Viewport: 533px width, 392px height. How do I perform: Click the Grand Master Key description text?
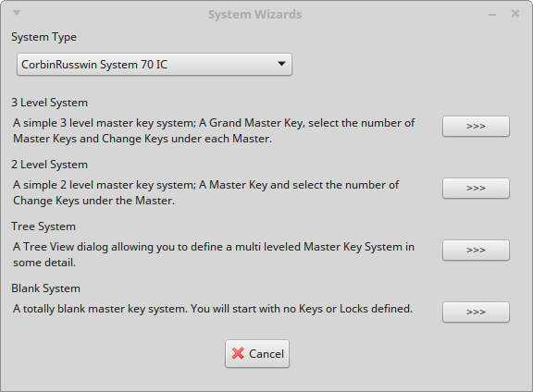pyautogui.click(x=214, y=130)
